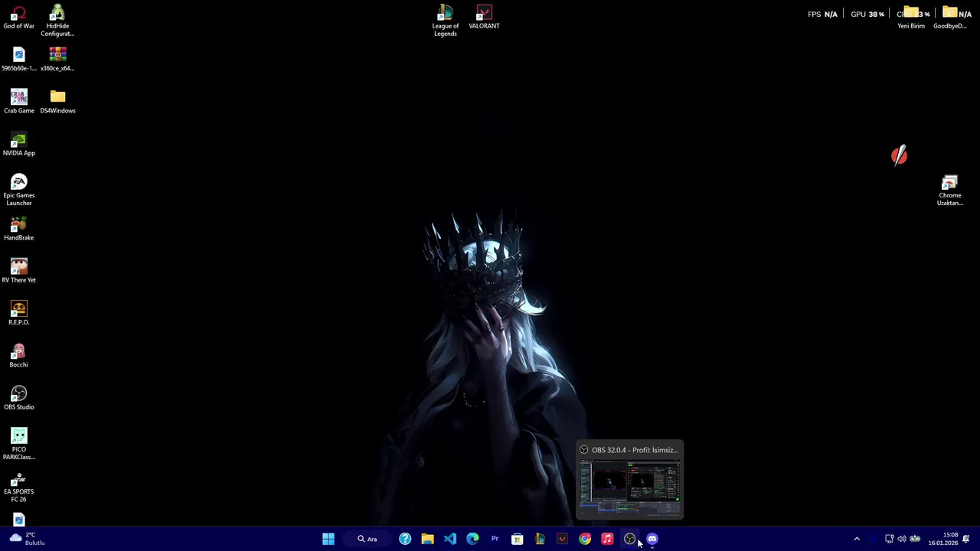Select the 5965b60e file icon on desktop

tap(18, 60)
